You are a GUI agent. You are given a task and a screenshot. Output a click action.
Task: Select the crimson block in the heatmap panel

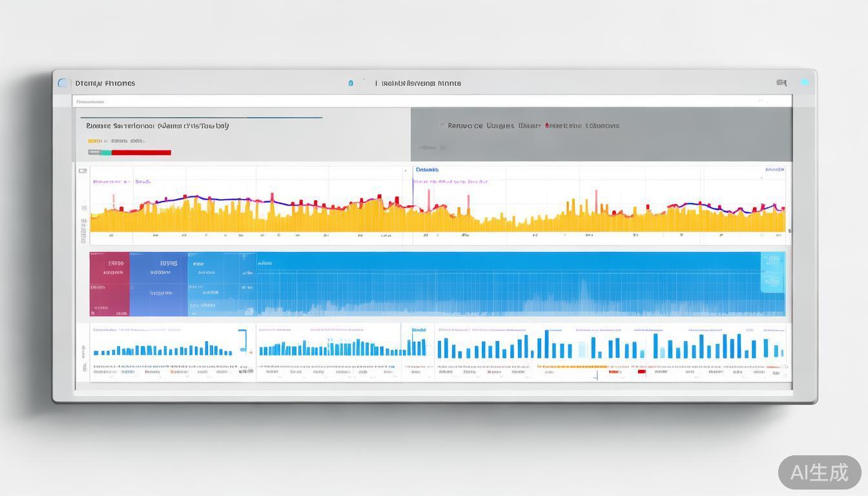(x=109, y=284)
